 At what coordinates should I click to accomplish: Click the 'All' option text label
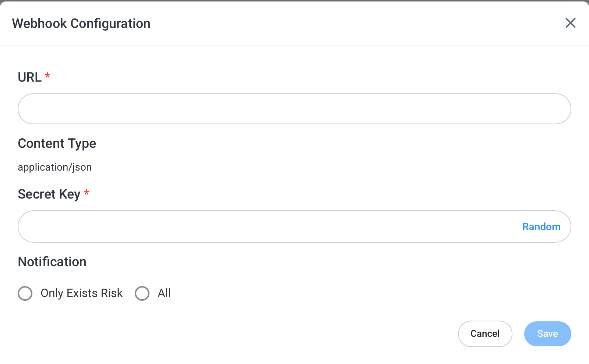[164, 293]
